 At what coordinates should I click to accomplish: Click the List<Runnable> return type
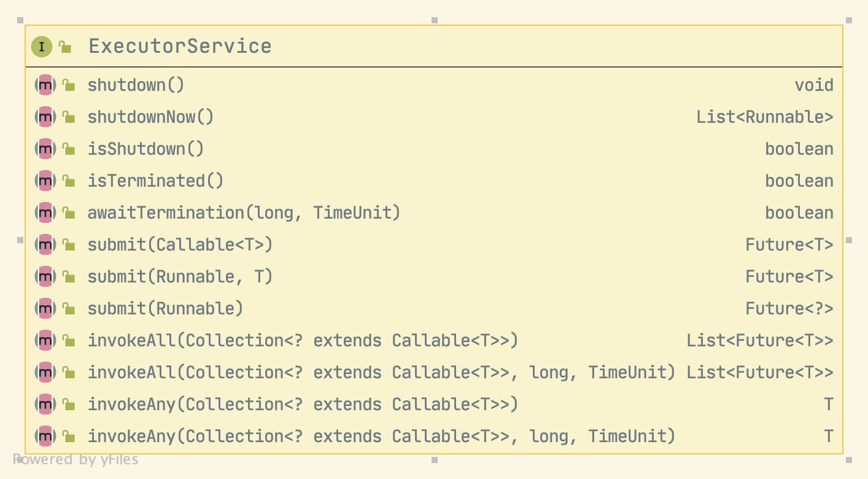point(764,117)
